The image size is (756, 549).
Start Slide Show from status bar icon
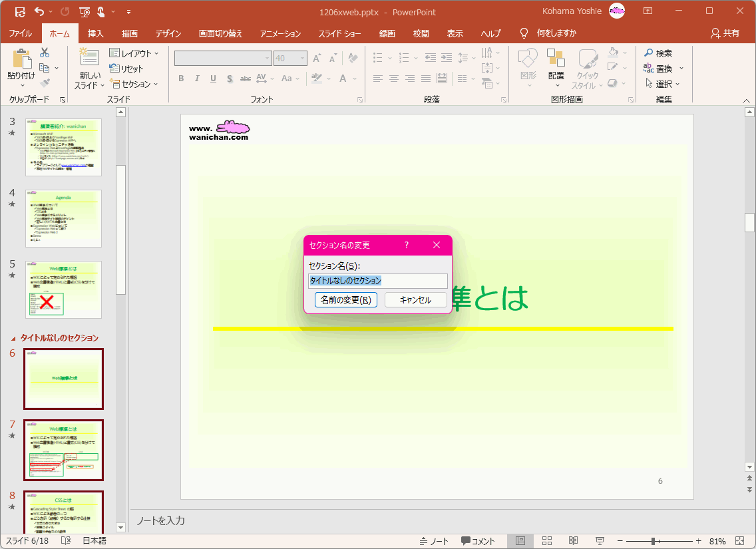599,541
